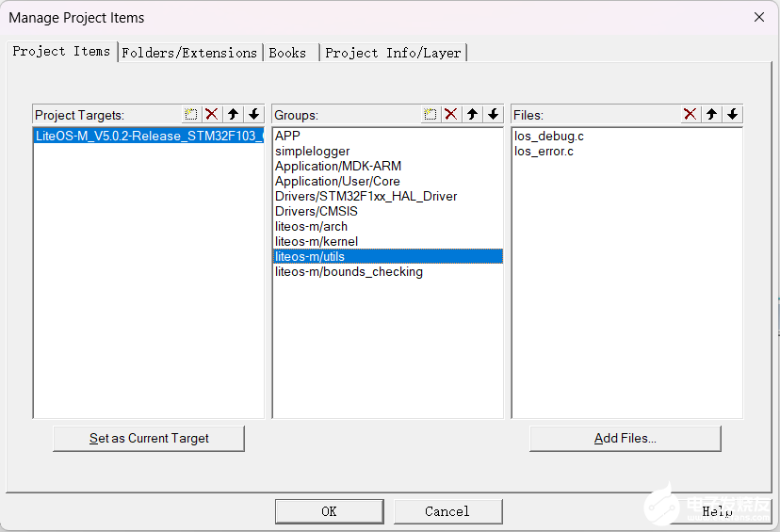Select Drivers/STM32F1xx_HAL_Driver group
This screenshot has width=780, height=532.
point(388,197)
